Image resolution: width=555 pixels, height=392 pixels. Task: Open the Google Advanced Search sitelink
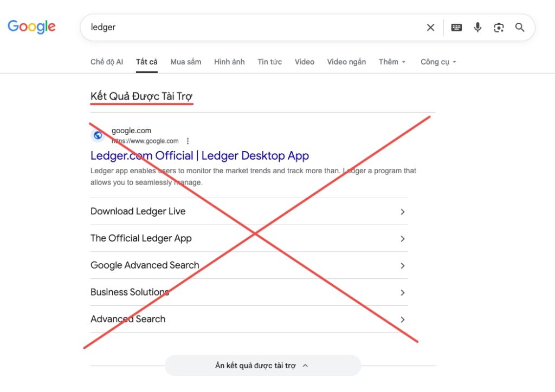tap(249, 265)
